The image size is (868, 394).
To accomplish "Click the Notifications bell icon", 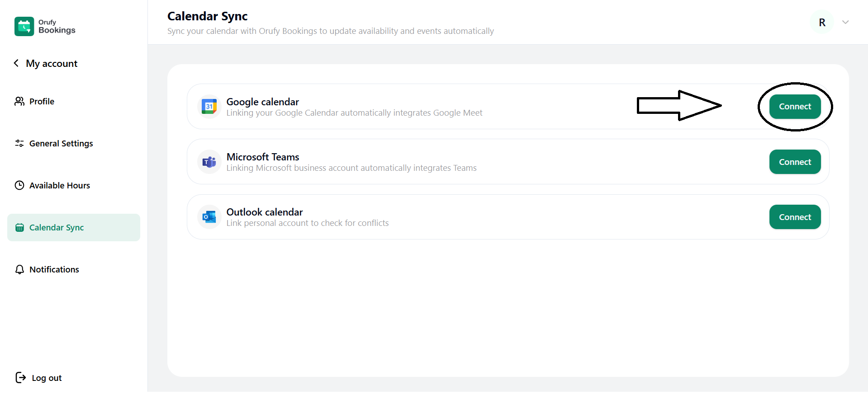I will (19, 270).
